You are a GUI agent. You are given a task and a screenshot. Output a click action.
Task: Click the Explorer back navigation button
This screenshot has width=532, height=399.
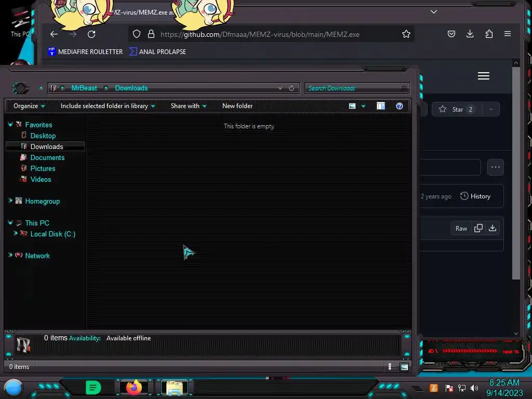tap(21, 88)
